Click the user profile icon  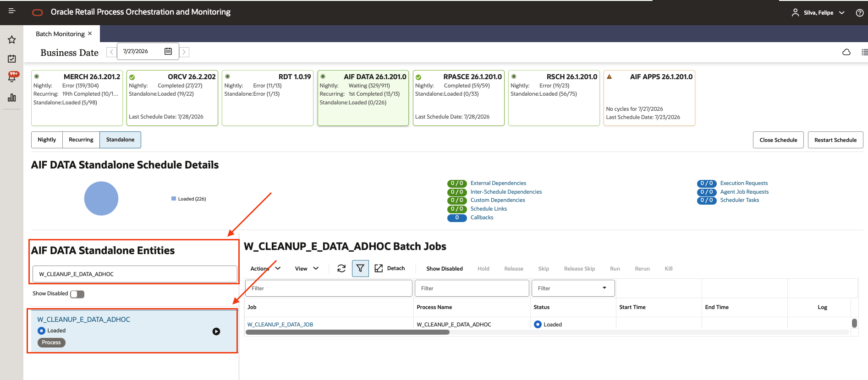pyautogui.click(x=795, y=13)
